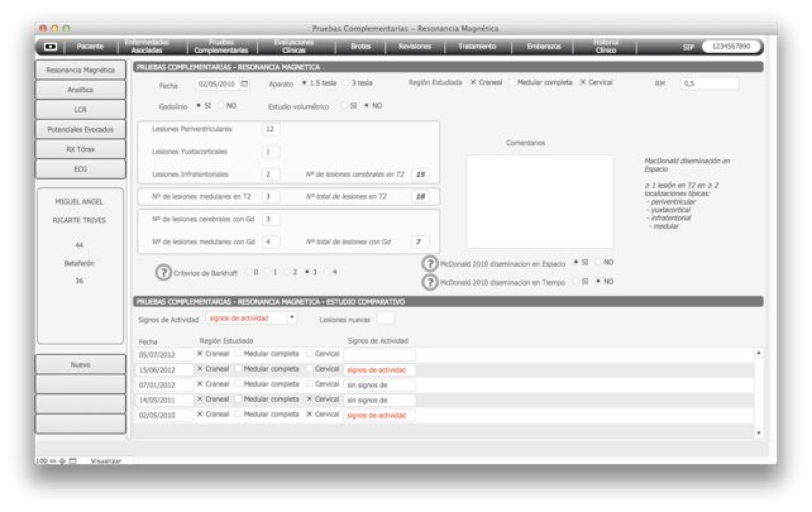This screenshot has width=812, height=512.
Task: Open help for McDonald 2010 diseminacion en Tiempo
Action: 430,283
